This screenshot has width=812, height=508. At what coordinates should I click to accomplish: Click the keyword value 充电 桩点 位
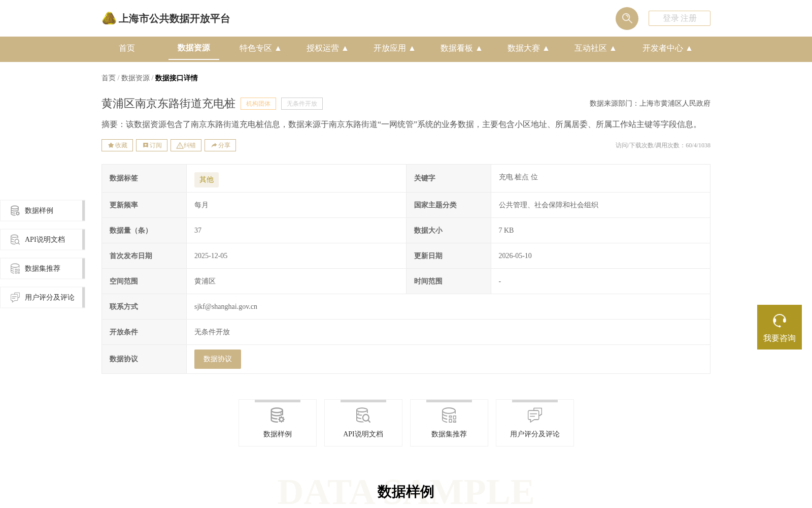point(518,177)
